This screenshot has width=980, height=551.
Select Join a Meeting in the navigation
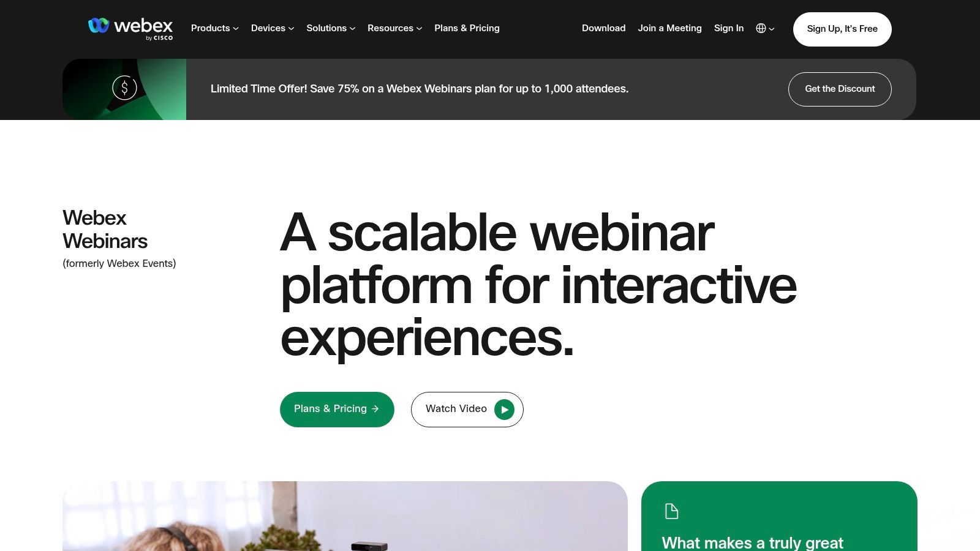(669, 28)
